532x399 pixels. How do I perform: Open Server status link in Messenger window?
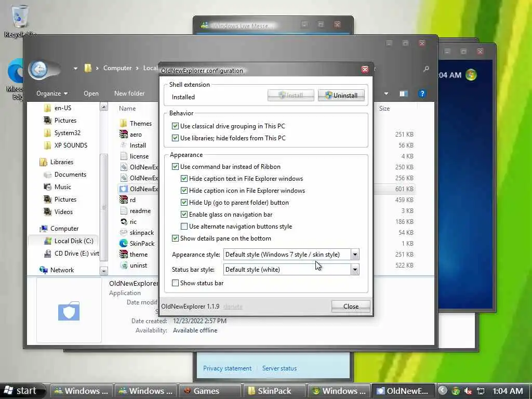(279, 368)
